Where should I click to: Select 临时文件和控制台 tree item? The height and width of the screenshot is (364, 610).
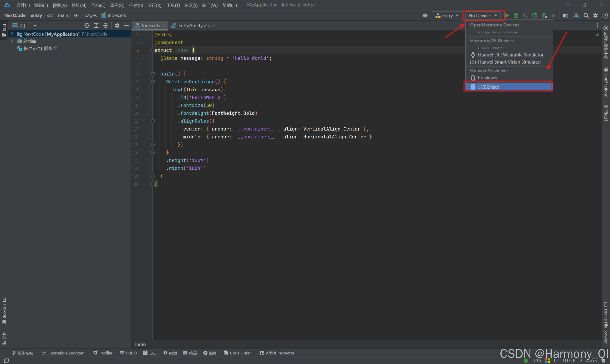click(41, 48)
